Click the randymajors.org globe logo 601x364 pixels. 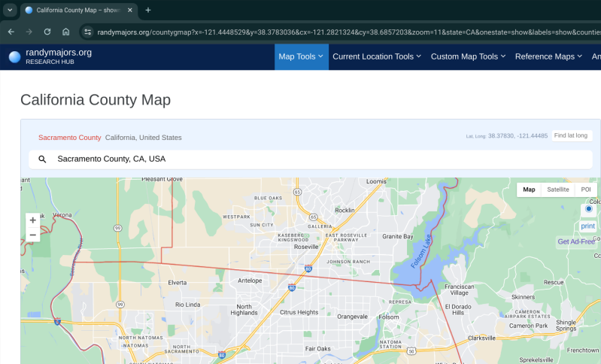14,56
